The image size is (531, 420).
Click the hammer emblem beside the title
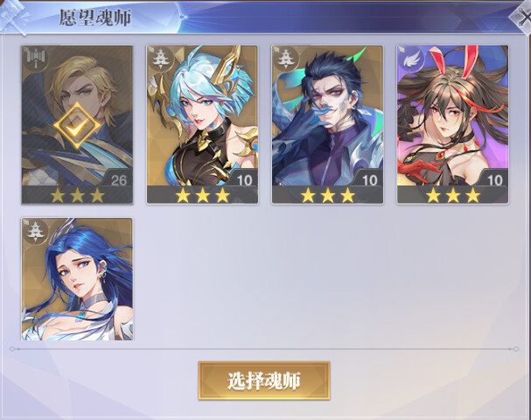coord(14,17)
